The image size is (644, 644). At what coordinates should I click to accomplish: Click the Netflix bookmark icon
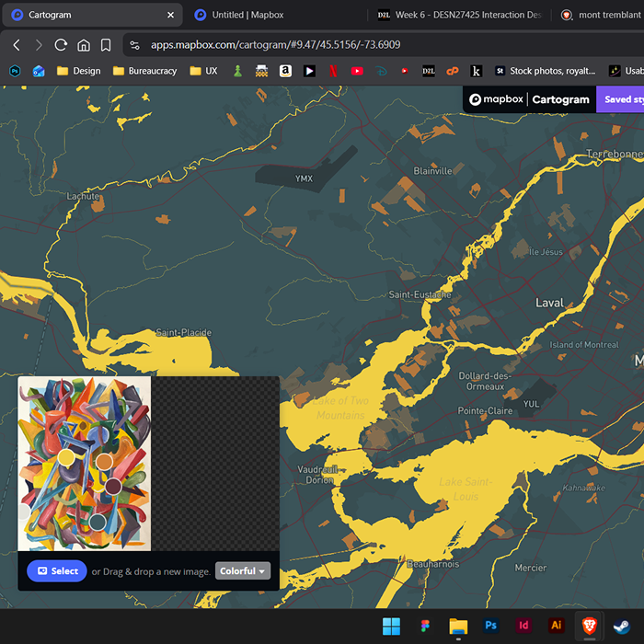tap(333, 71)
